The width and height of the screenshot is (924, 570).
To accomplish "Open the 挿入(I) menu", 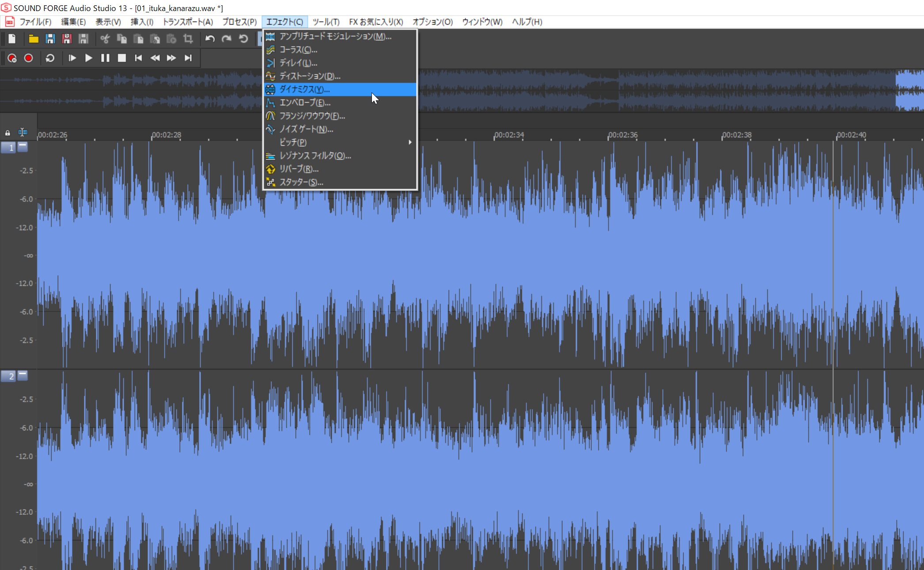I will pos(142,22).
